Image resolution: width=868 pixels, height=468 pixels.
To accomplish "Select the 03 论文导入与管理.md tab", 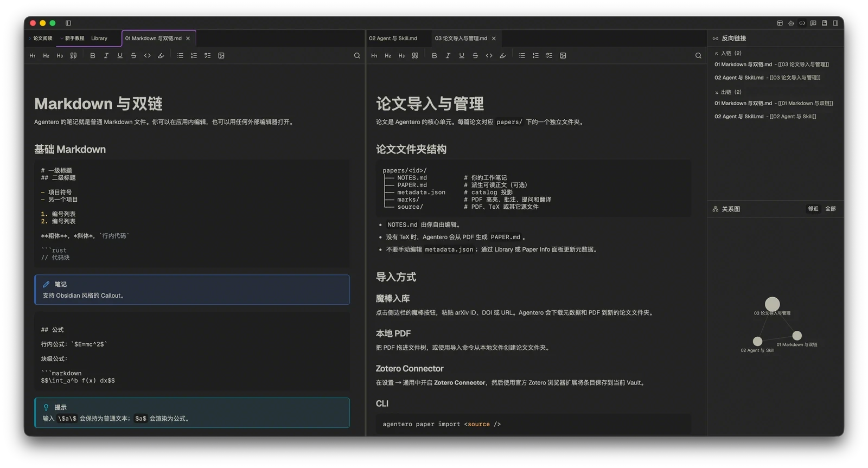I will coord(461,39).
